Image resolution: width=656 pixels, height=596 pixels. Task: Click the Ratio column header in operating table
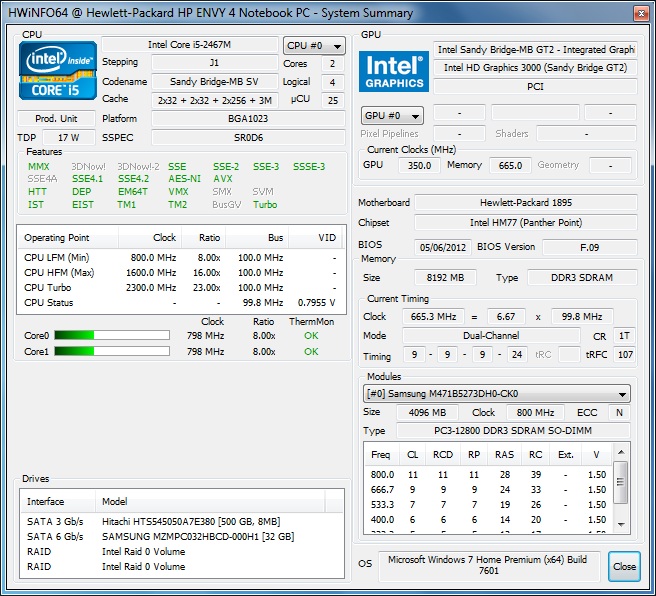203,238
